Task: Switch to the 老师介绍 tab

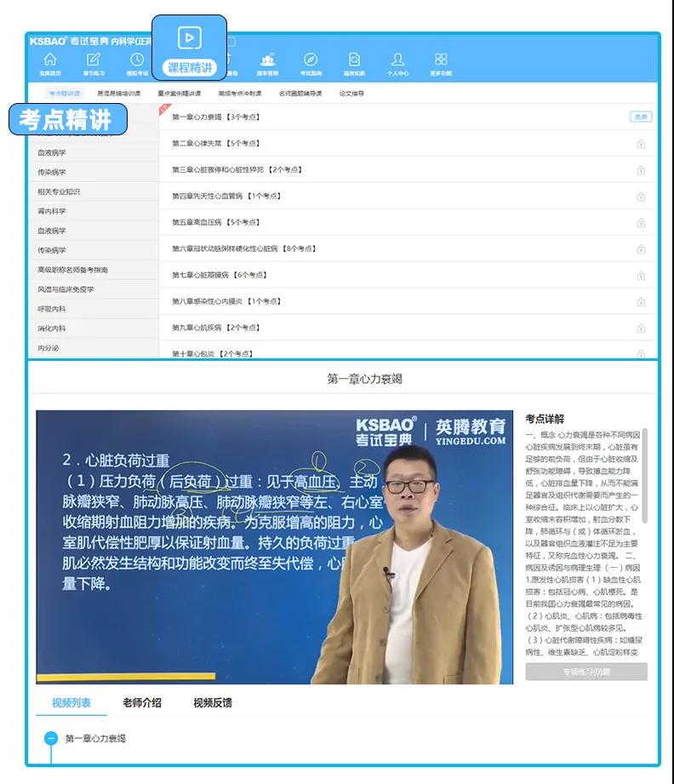Action: tap(141, 703)
